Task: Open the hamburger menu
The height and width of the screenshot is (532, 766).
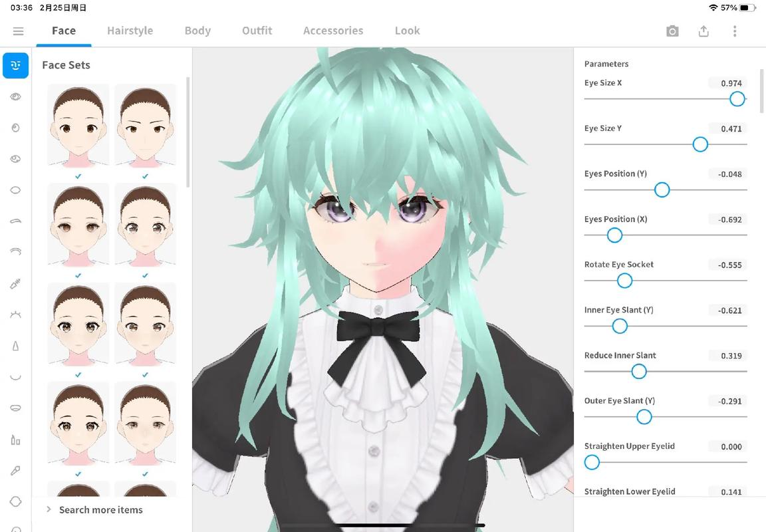Action: click(x=18, y=31)
